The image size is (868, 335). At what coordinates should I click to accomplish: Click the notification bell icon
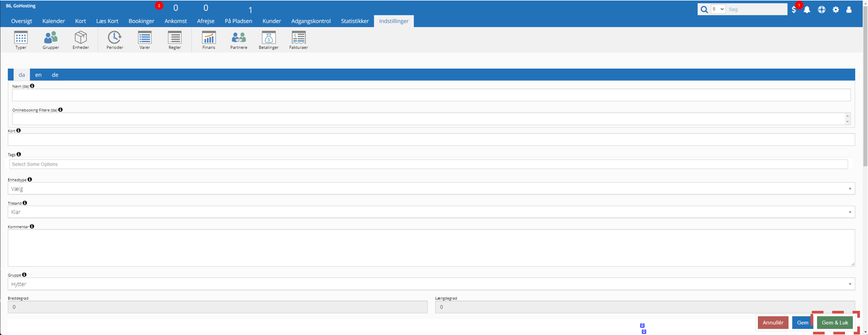pyautogui.click(x=807, y=10)
